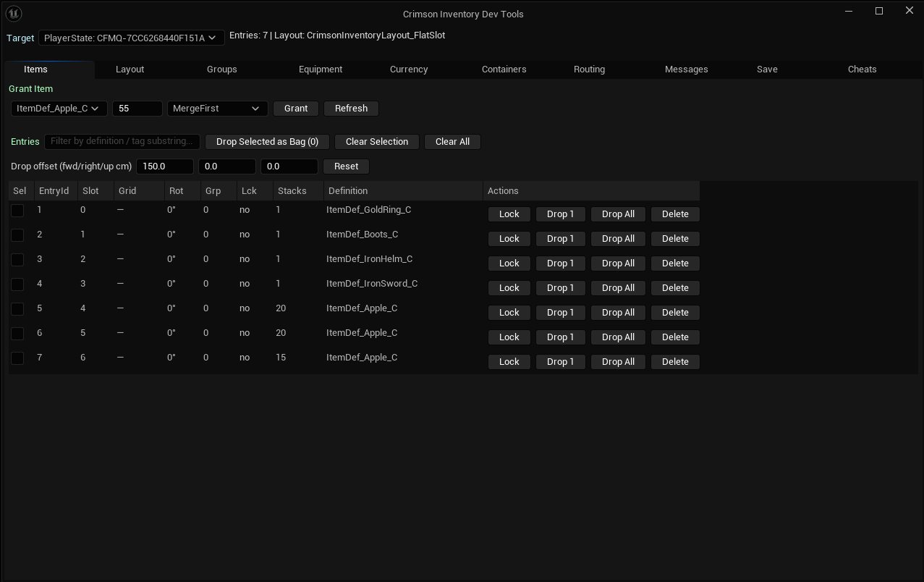Click the Grid column header
The width and height of the screenshot is (924, 582).
coord(139,191)
